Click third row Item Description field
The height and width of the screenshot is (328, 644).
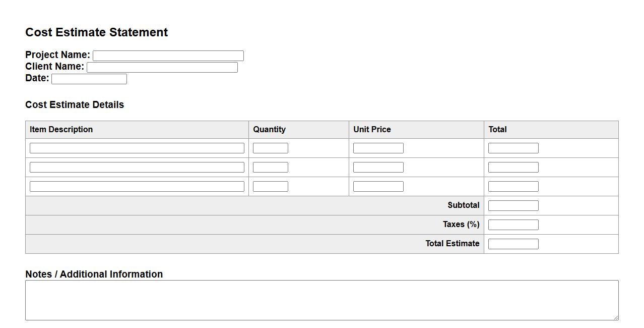click(x=137, y=186)
